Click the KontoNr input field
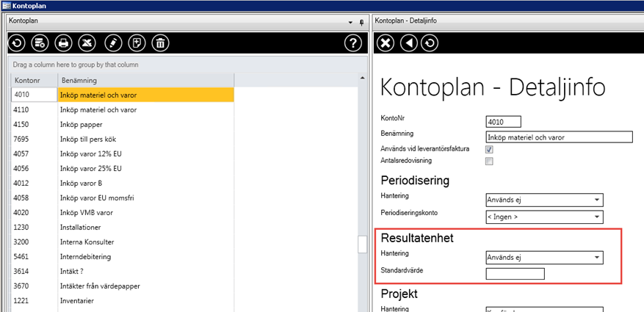 coord(503,122)
